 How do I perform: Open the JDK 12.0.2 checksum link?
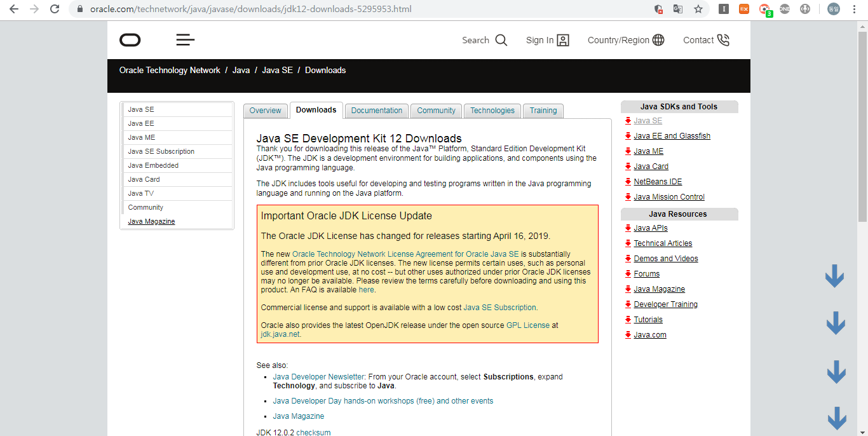(313, 432)
